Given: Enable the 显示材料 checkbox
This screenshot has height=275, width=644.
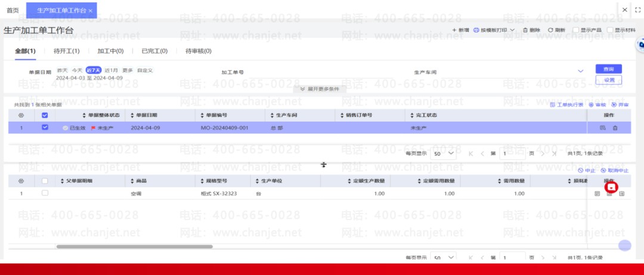Looking at the screenshot, I should click(610, 30).
